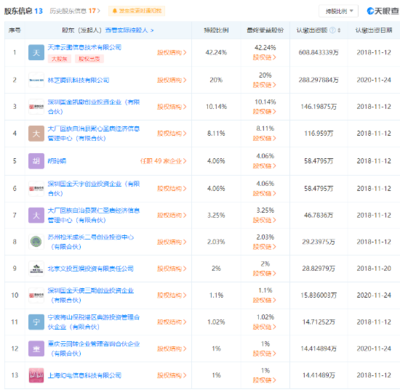The width and height of the screenshot is (400, 392).
Task: Select the 146.19875万 amount cell
Action: [318, 107]
